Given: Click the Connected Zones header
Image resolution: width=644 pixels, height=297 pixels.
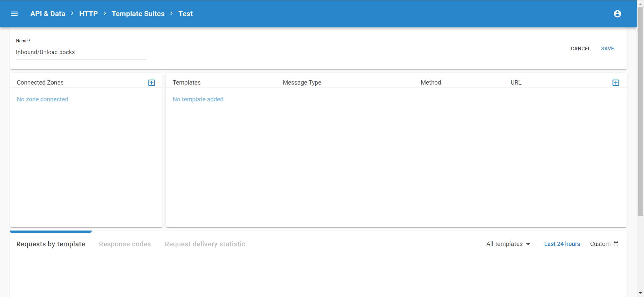Looking at the screenshot, I should click(x=40, y=83).
